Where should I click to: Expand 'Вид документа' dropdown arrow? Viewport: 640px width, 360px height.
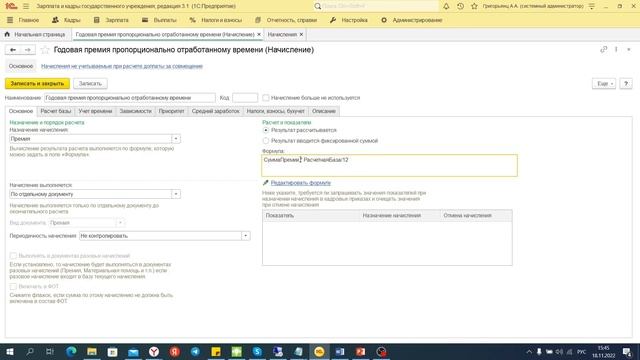[120, 223]
